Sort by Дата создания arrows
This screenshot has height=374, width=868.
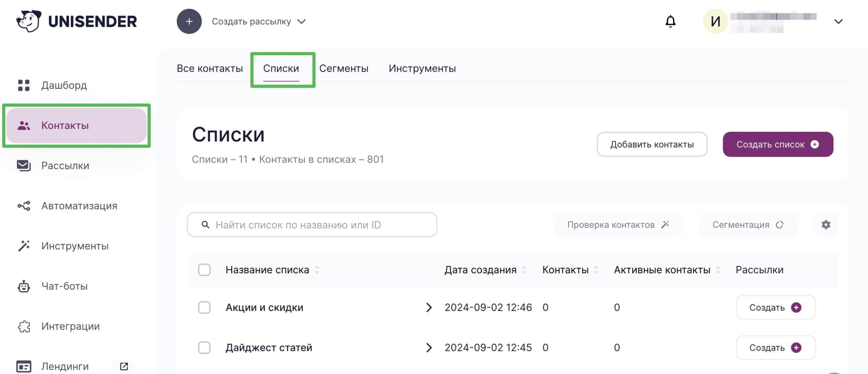point(524,270)
